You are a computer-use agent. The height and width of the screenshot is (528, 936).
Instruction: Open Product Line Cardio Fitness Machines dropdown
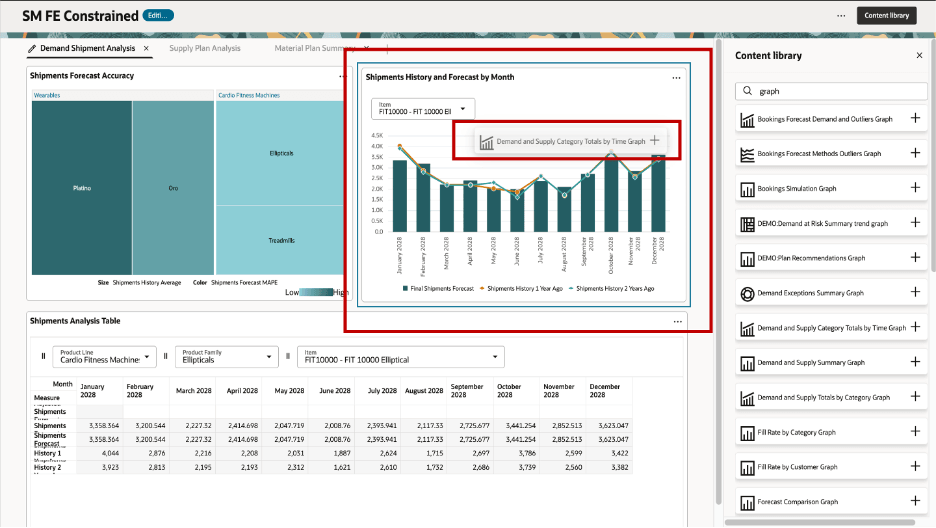click(104, 357)
